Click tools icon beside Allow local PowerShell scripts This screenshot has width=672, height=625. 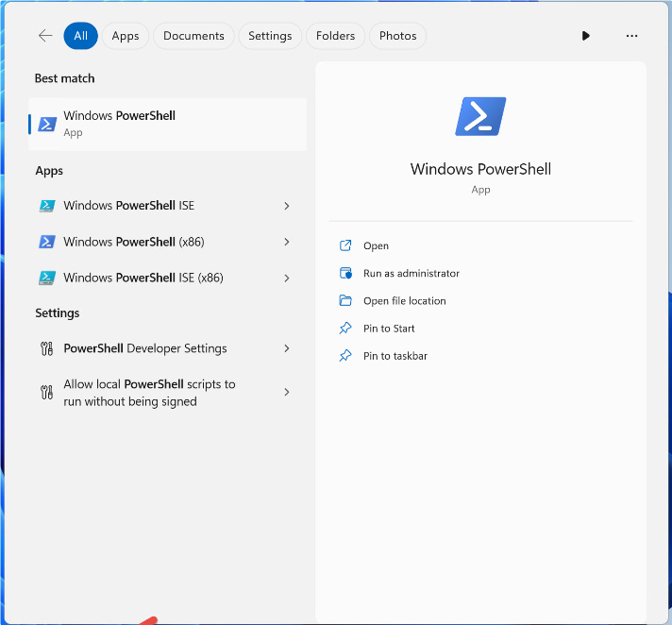click(46, 392)
